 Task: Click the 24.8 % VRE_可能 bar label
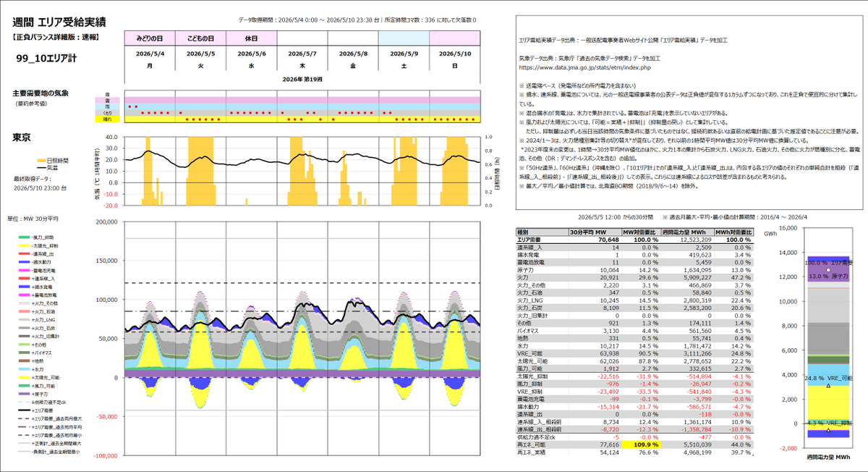[830, 378]
